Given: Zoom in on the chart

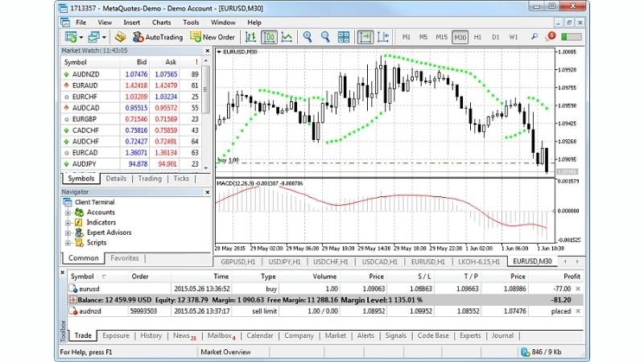Looking at the screenshot, I should 308,37.
